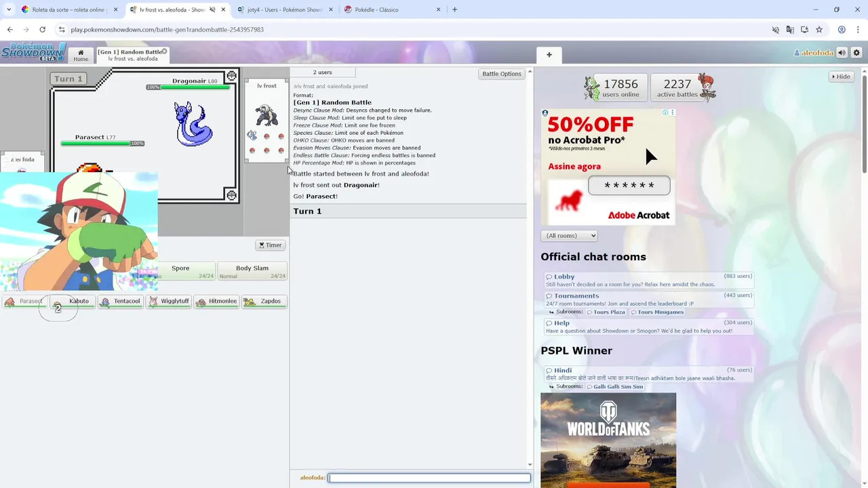Click the Pokémon Showdown logo
868x488 pixels.
[x=33, y=53]
